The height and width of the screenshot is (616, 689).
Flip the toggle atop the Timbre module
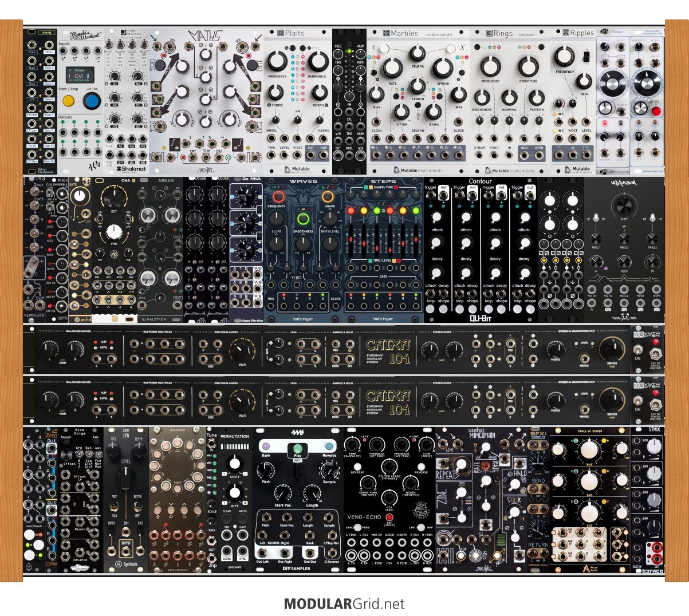tap(604, 33)
